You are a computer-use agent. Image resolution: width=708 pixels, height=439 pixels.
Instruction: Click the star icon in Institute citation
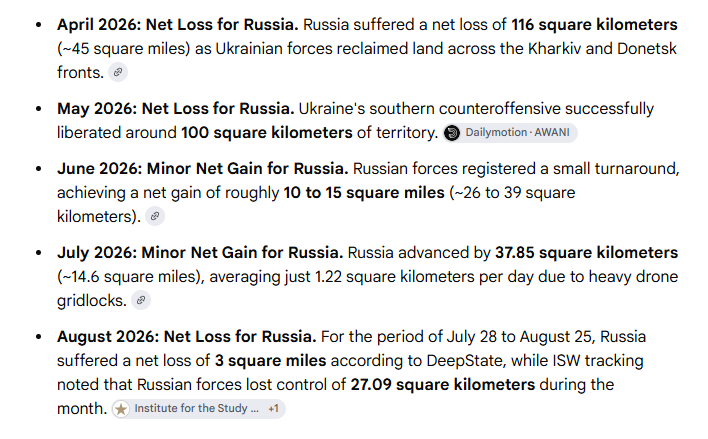pyautogui.click(x=121, y=409)
